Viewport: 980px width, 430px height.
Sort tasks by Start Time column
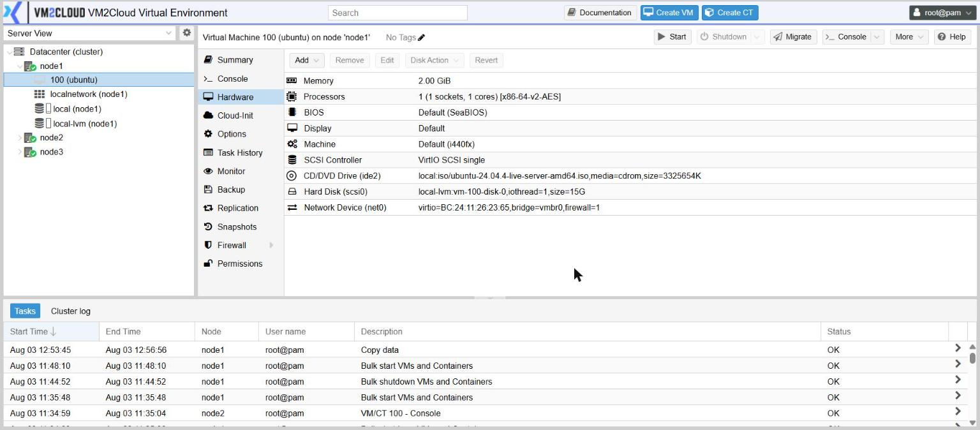pyautogui.click(x=52, y=332)
